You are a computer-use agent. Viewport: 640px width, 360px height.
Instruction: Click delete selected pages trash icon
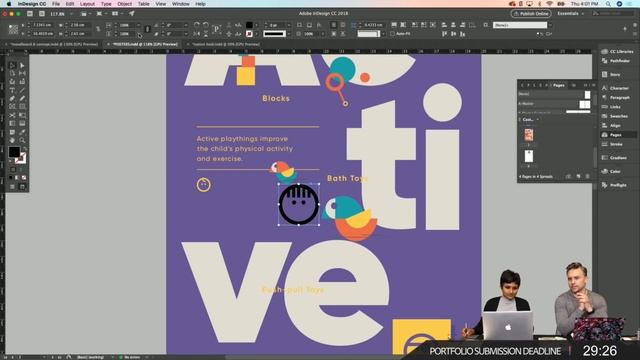(588, 176)
